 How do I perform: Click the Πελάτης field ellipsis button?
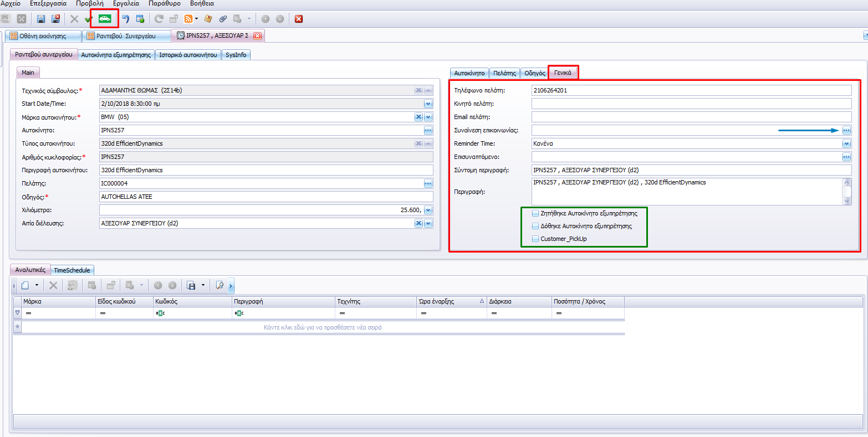[428, 183]
